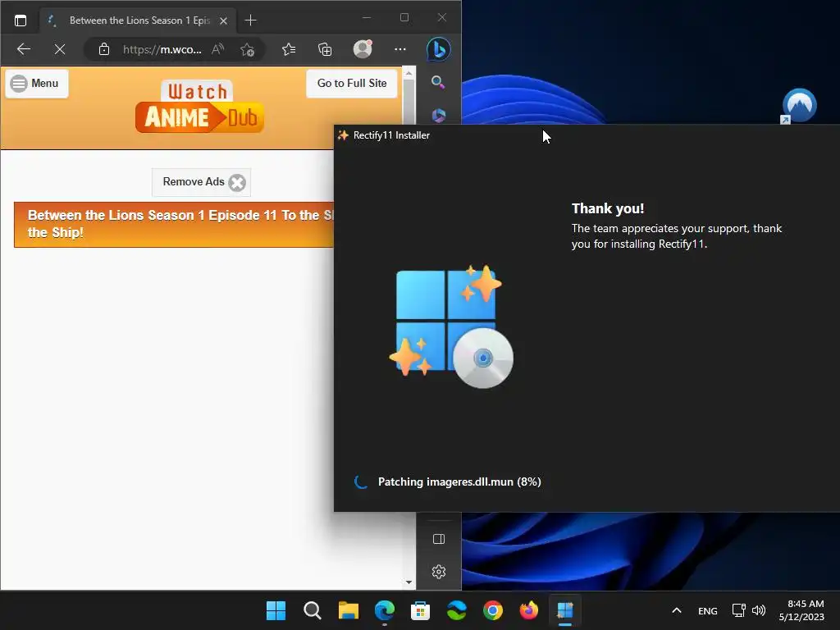Minimize the Edge browser window
840x630 pixels.
click(367, 18)
